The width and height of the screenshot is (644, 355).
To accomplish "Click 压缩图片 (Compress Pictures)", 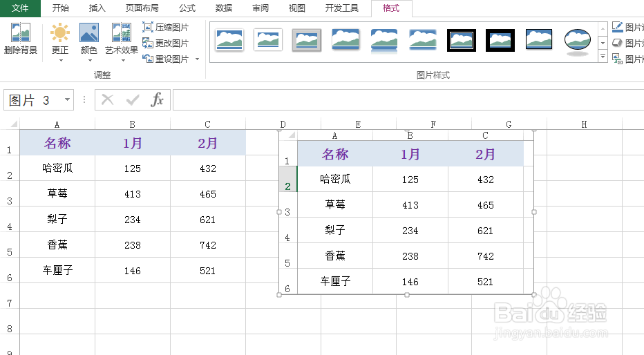I will [x=166, y=27].
